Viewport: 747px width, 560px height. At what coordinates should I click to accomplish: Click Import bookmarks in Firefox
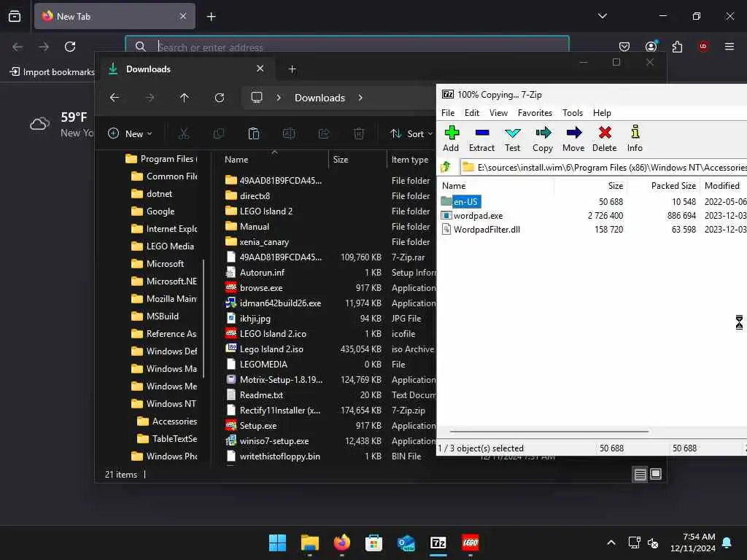click(x=52, y=72)
